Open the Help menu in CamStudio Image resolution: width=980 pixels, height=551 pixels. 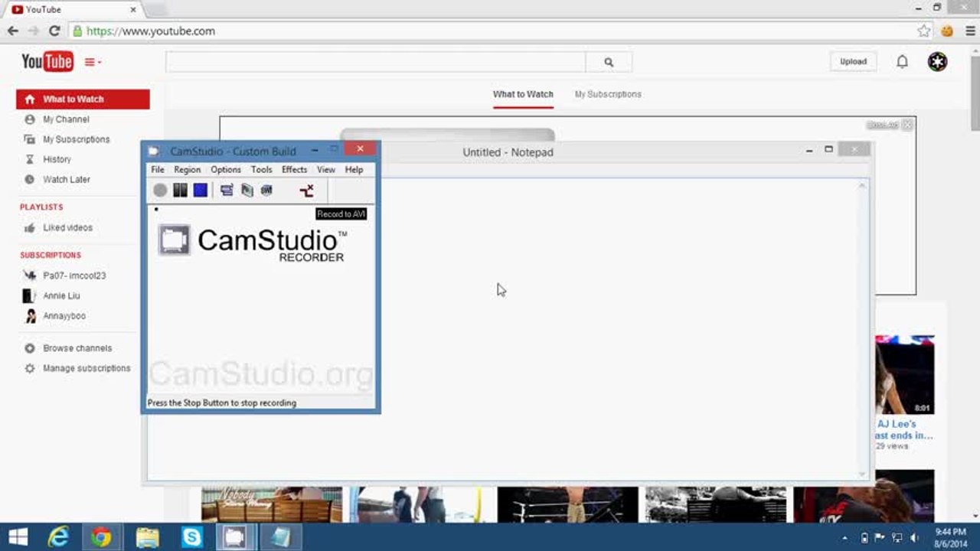click(x=354, y=170)
